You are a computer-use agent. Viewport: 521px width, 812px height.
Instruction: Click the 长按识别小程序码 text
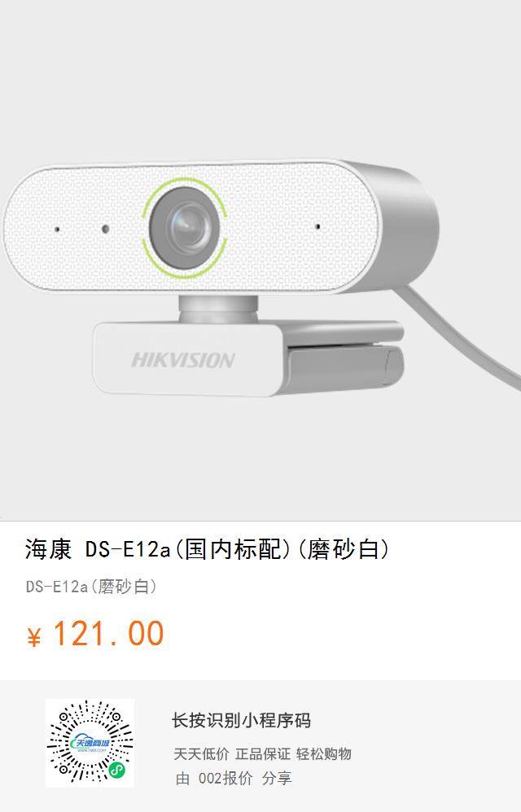[x=241, y=720]
